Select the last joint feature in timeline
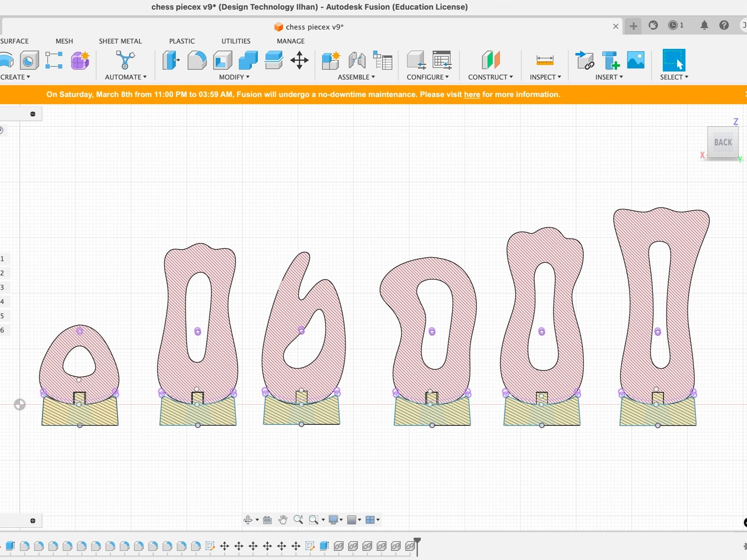This screenshot has width=747, height=560. pyautogui.click(x=410, y=546)
